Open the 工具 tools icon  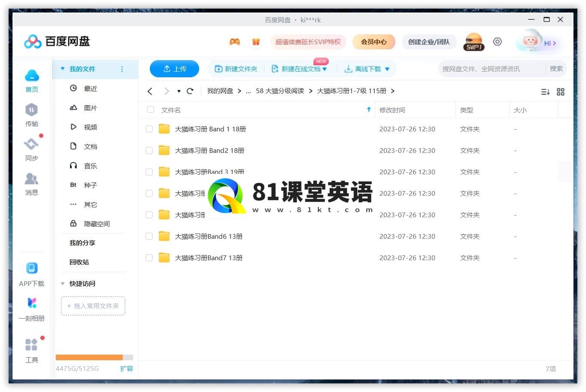coord(31,344)
